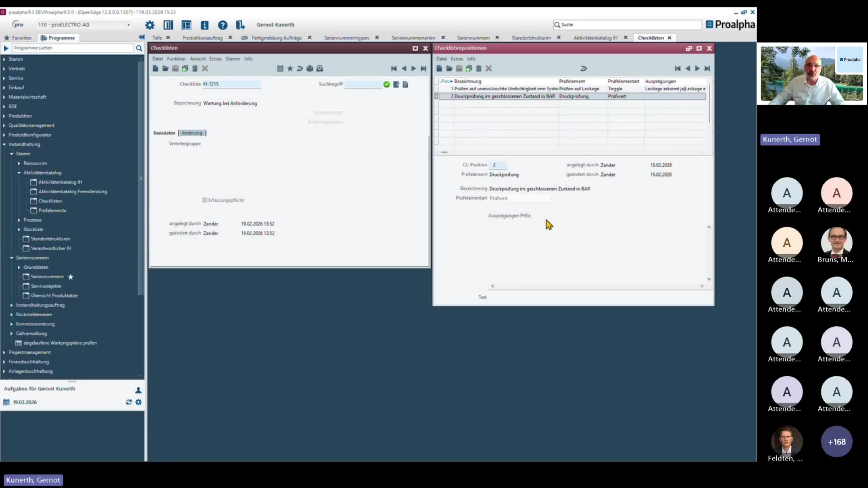This screenshot has height=488, width=868.
Task: Click the trash delete icon in Checklisten
Action: pyautogui.click(x=195, y=69)
